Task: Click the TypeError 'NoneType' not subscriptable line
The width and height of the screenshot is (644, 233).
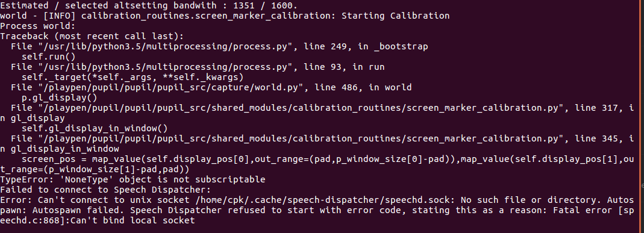Action: pyautogui.click(x=133, y=179)
